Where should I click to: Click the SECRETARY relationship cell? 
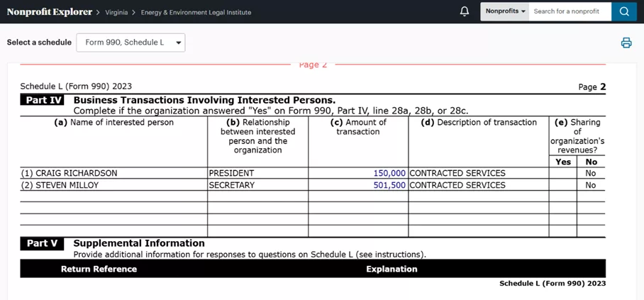coord(258,185)
